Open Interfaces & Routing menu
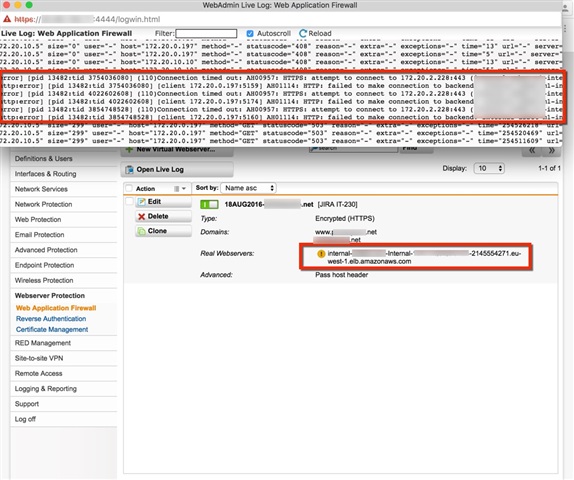Image resolution: width=574 pixels, height=480 pixels. 45,174
